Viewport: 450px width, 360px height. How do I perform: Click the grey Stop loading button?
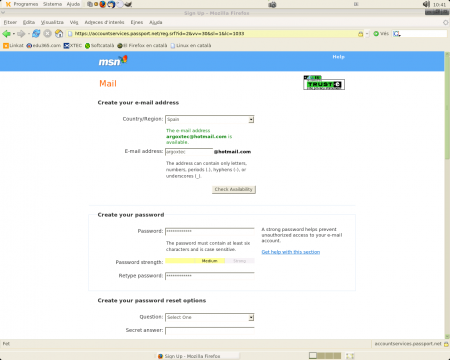[x=48, y=34]
